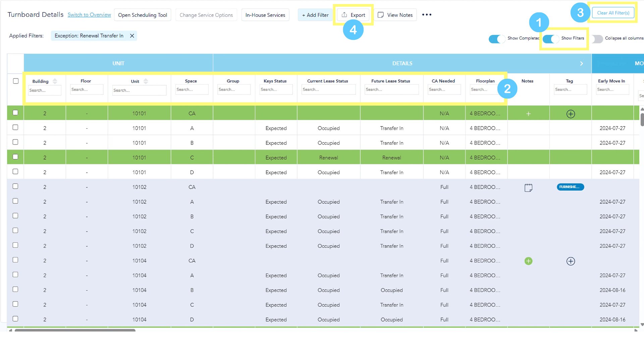Remove the Renewal Transfer In filter
The height and width of the screenshot is (362, 644).
(132, 36)
